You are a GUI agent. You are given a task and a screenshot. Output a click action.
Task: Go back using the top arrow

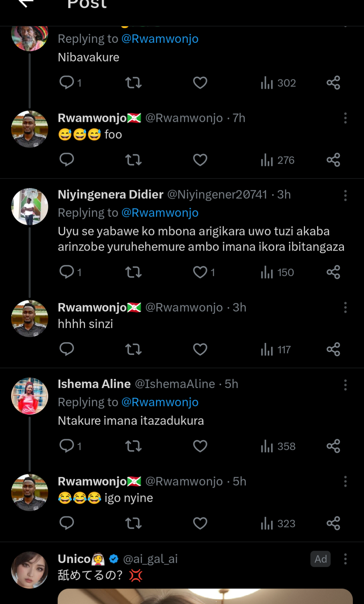pyautogui.click(x=26, y=3)
